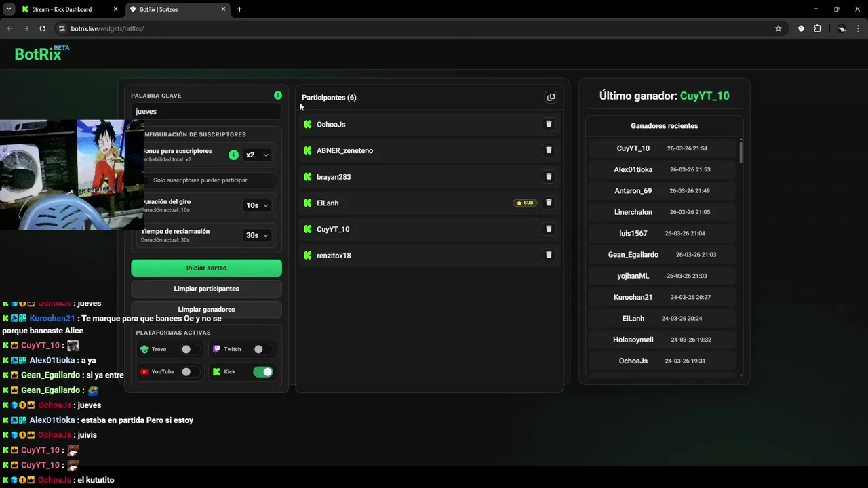Open the Chrome menu (three dots)

tap(859, 28)
